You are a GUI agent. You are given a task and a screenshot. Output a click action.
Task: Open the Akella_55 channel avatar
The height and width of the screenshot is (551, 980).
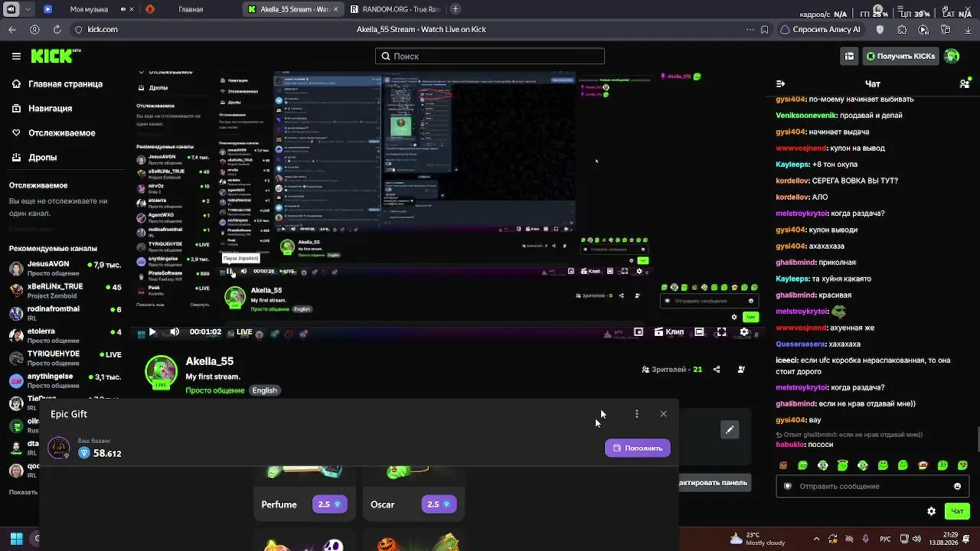point(161,372)
